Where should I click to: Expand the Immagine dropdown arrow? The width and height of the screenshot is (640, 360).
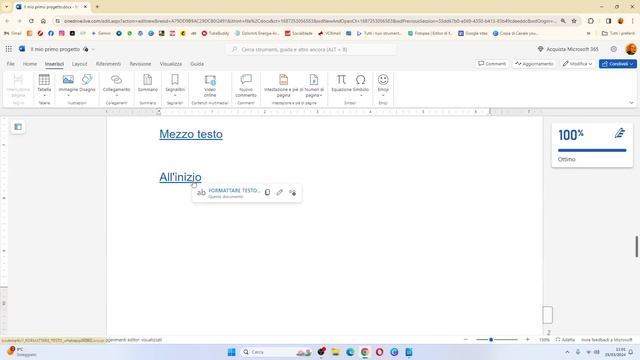(x=68, y=96)
